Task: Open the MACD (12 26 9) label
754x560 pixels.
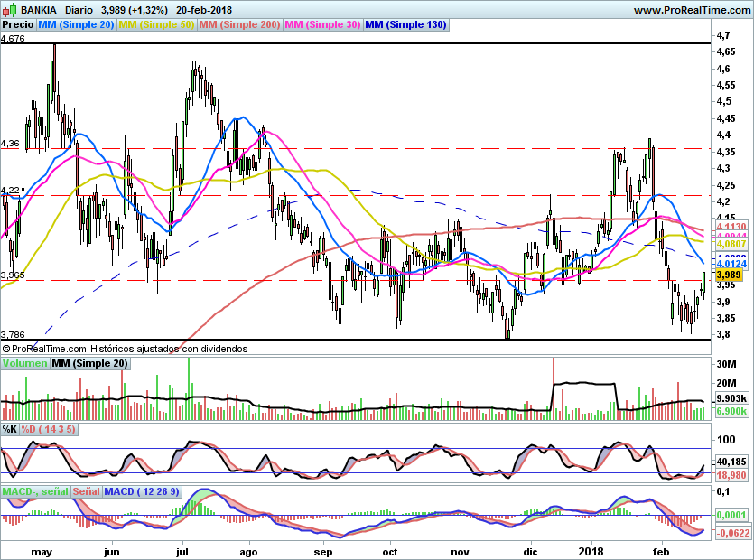Action: (142, 491)
